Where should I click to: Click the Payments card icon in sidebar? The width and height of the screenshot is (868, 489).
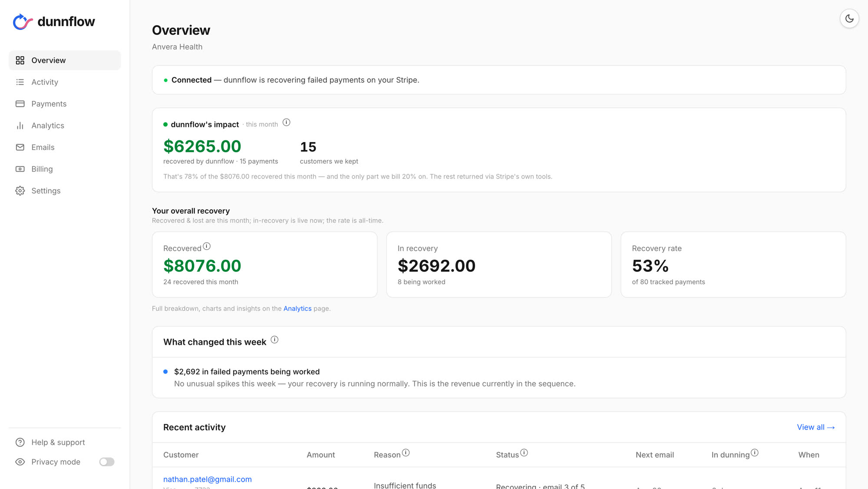20,104
